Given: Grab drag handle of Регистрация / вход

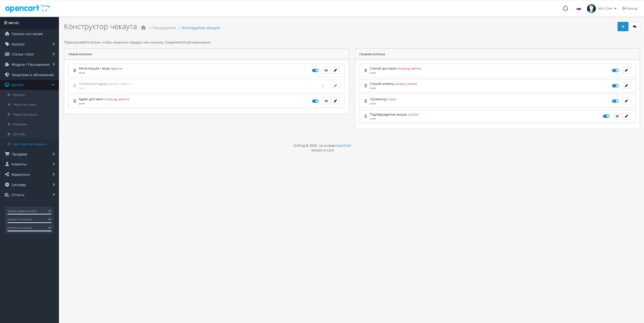Looking at the screenshot, I should (74, 70).
